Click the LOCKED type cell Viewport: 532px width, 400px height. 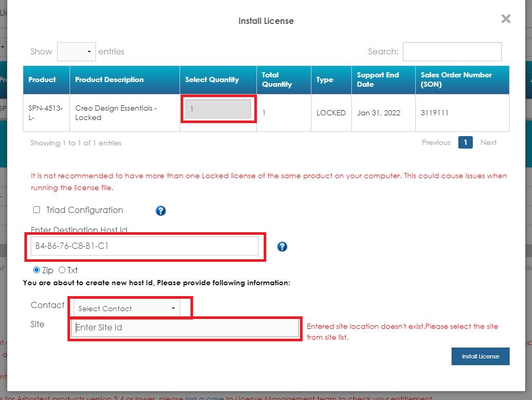(331, 113)
